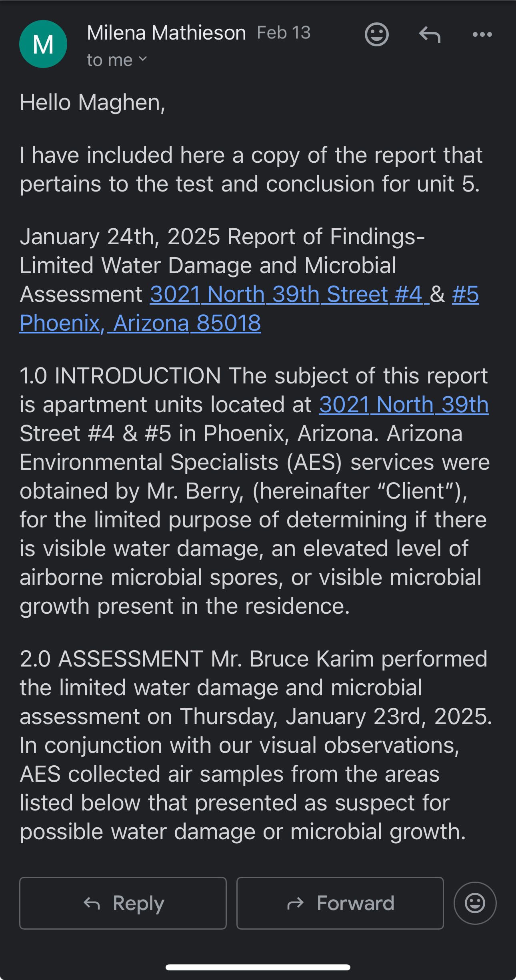Open Milena Mathieson's green avatar
This screenshot has height=980, width=516.
coord(43,44)
